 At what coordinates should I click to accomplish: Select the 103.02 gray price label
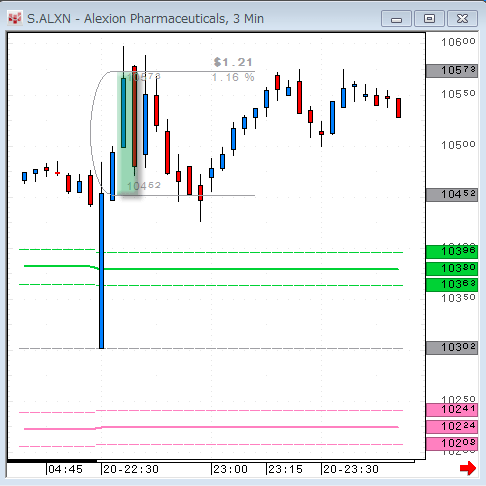tap(452, 348)
